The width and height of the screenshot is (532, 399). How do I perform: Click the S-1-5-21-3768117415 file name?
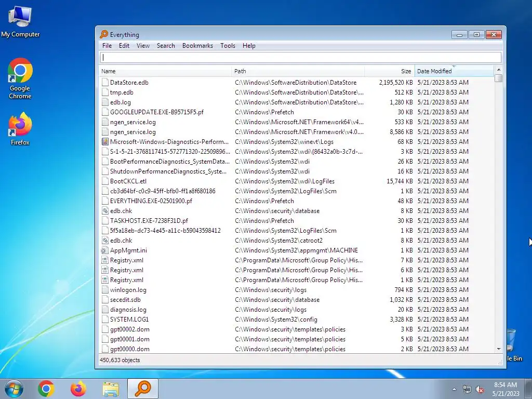170,152
